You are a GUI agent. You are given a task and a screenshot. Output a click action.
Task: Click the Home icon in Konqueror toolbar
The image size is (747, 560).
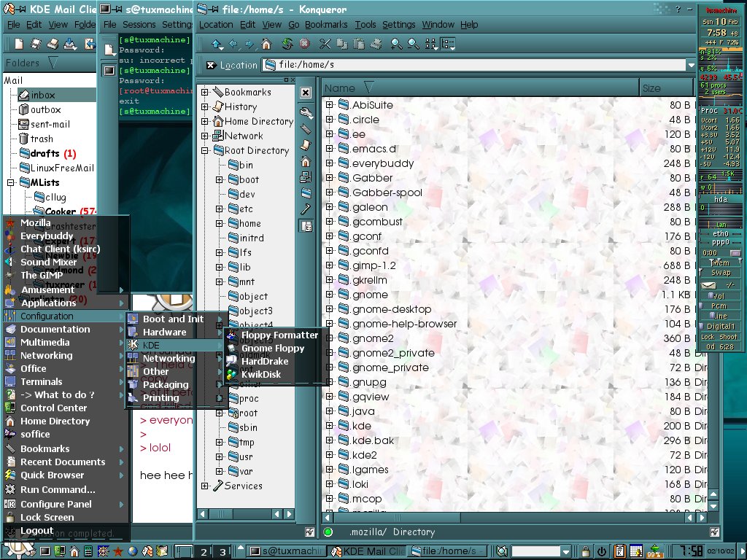tap(266, 44)
